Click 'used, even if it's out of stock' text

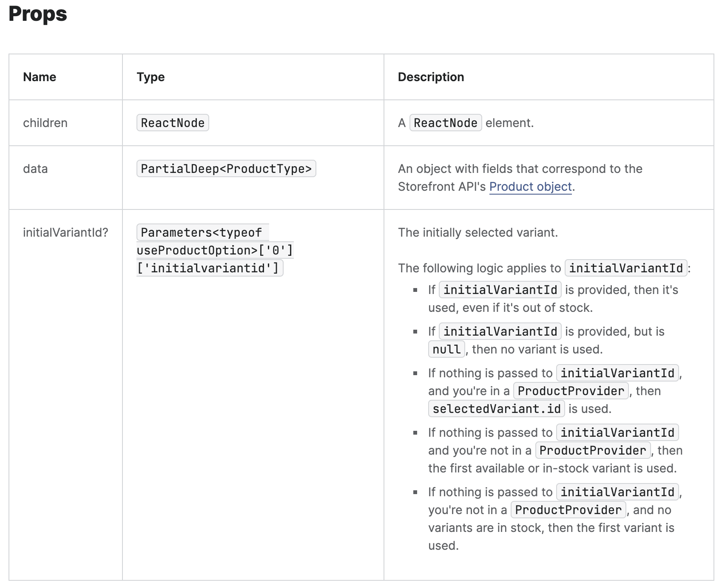coord(510,308)
